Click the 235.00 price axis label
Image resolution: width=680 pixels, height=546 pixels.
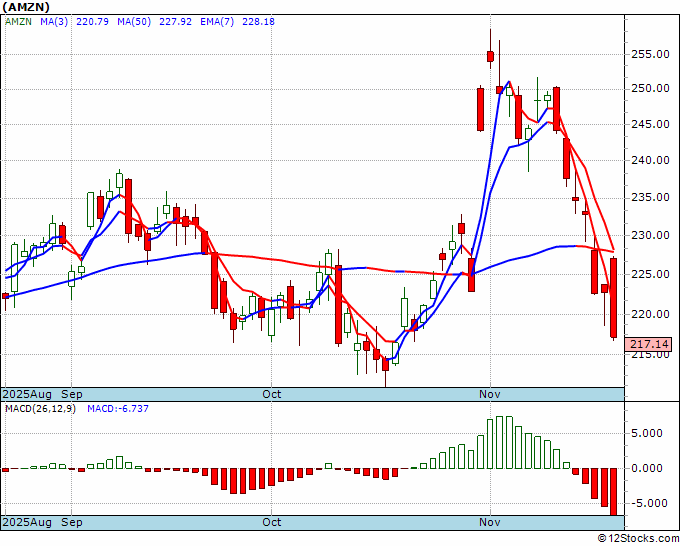tap(649, 197)
